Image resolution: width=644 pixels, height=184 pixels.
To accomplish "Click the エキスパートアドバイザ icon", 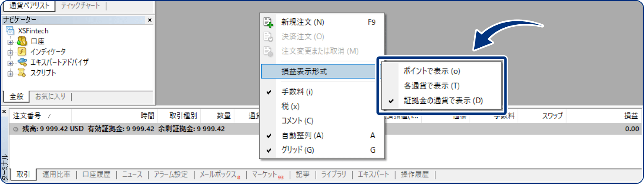I will [22, 62].
